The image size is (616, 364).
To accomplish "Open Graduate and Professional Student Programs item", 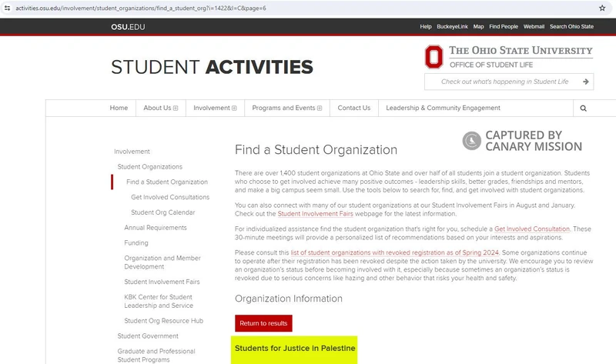I will point(156,356).
